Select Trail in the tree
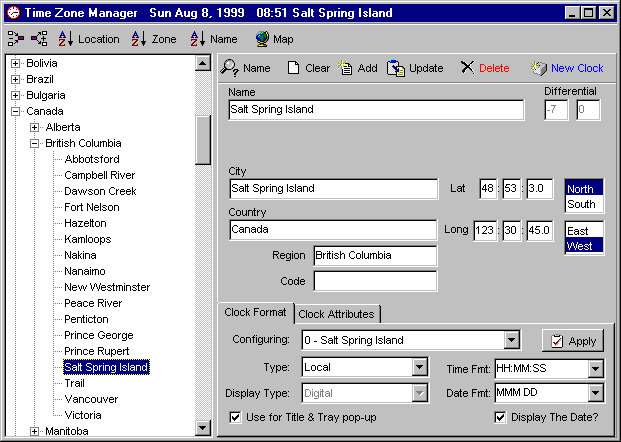621x442 pixels. point(74,383)
